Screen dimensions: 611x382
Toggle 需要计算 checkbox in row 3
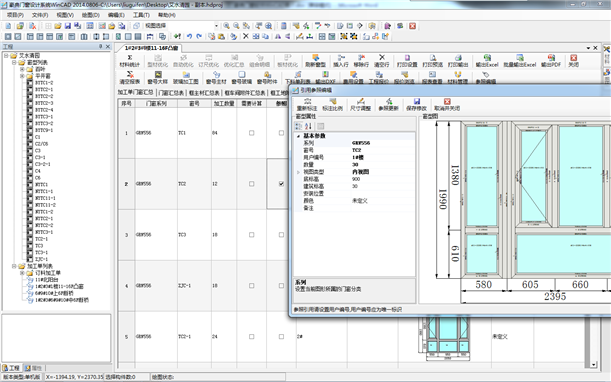pyautogui.click(x=251, y=235)
